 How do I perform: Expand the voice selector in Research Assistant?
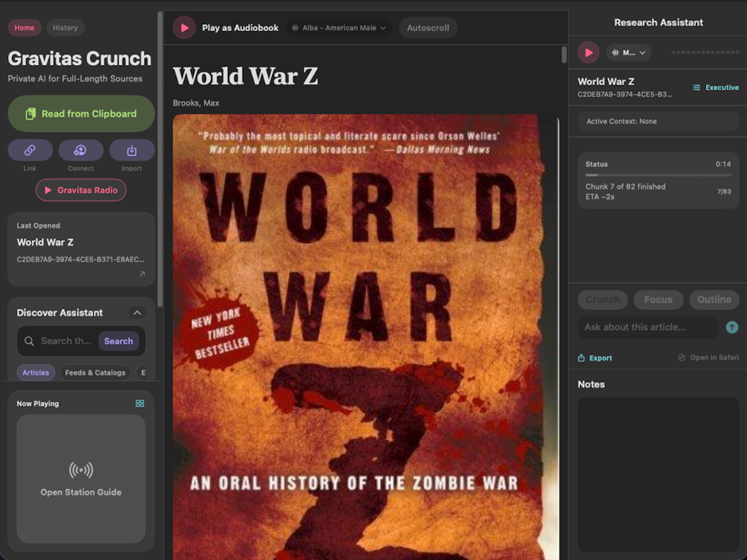pyautogui.click(x=628, y=53)
